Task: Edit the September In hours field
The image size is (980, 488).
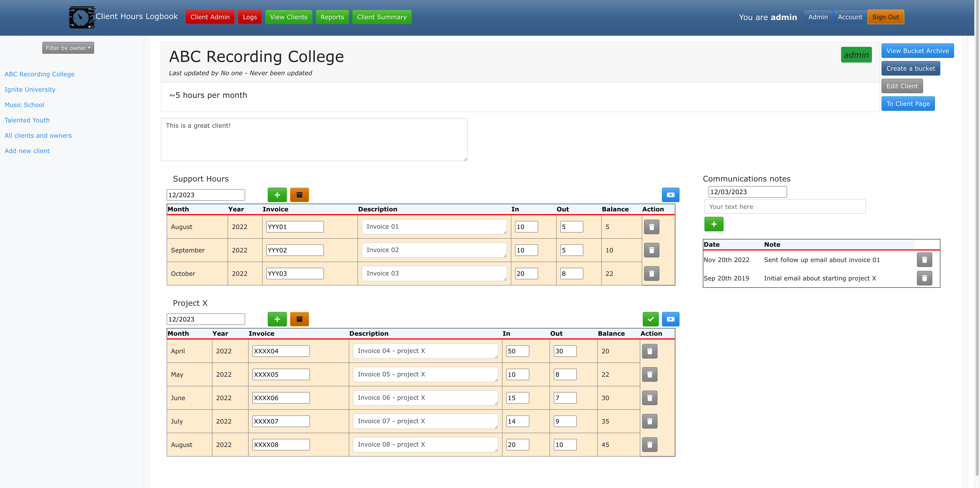Action: click(526, 250)
